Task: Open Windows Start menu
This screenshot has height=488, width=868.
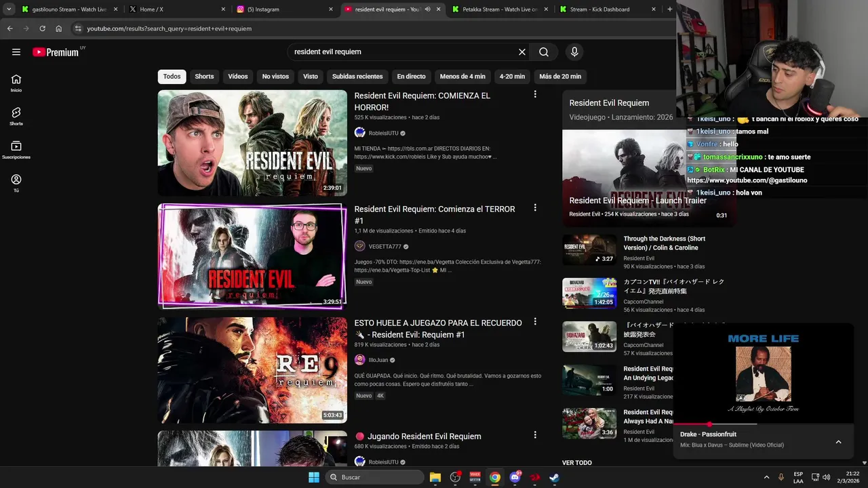Action: [314, 477]
